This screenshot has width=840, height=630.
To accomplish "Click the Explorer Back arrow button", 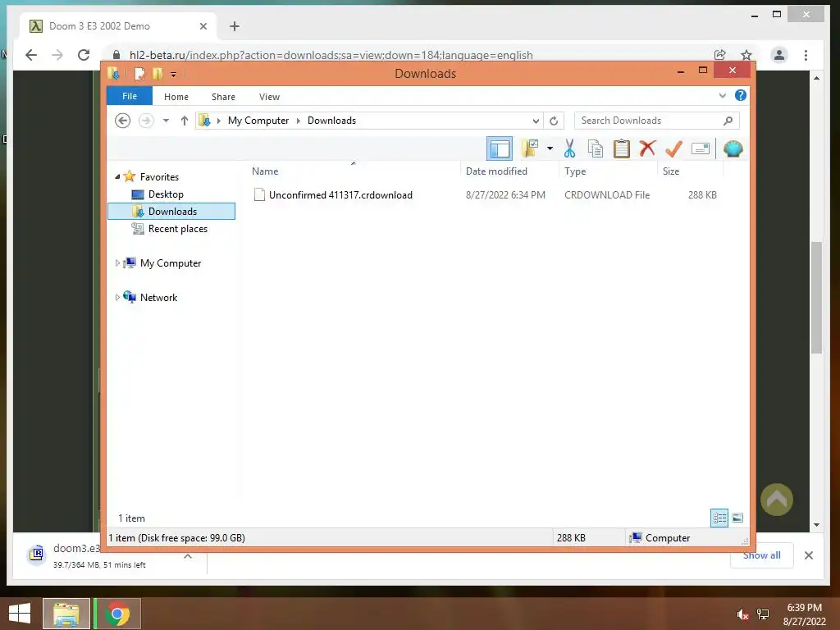I will click(123, 121).
